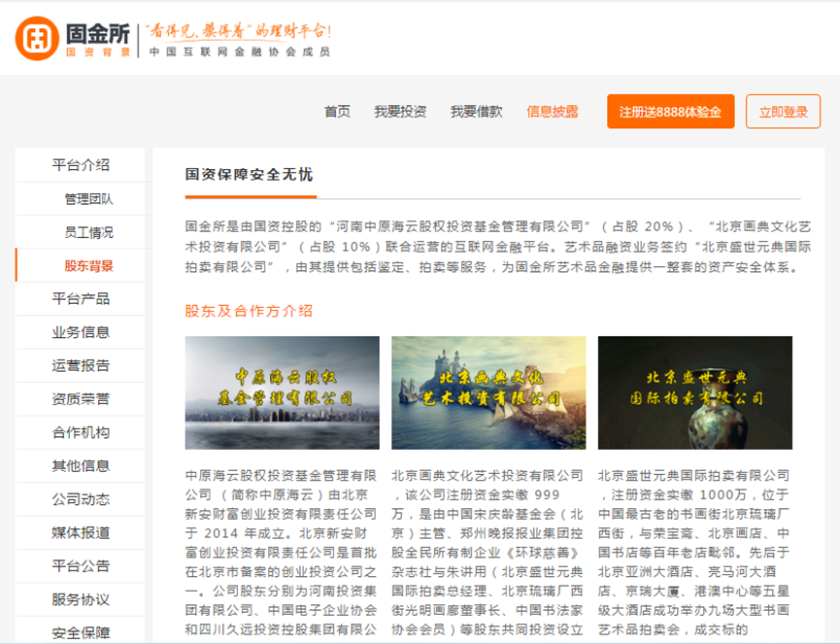
Task: Open 业务信息 in the sidebar
Action: (81, 332)
